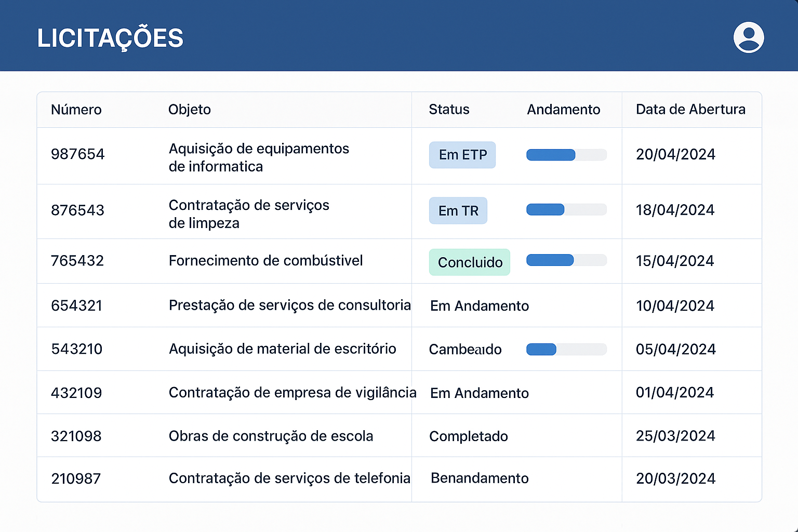This screenshot has width=798, height=532.
Task: Select row for 'Fornecimento de combústivel'
Action: tap(265, 261)
